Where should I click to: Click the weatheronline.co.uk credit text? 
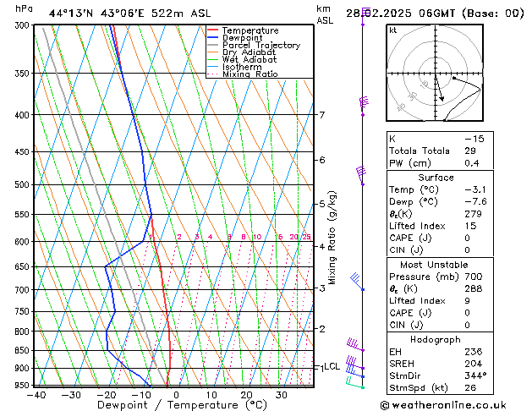point(443,405)
